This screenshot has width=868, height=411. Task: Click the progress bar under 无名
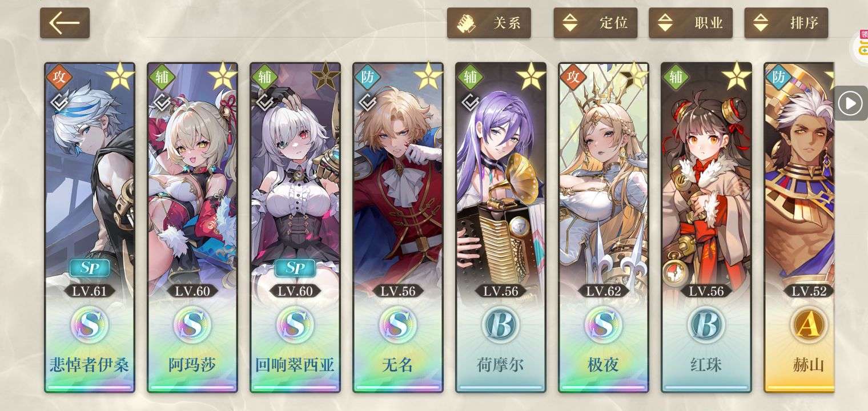398,388
